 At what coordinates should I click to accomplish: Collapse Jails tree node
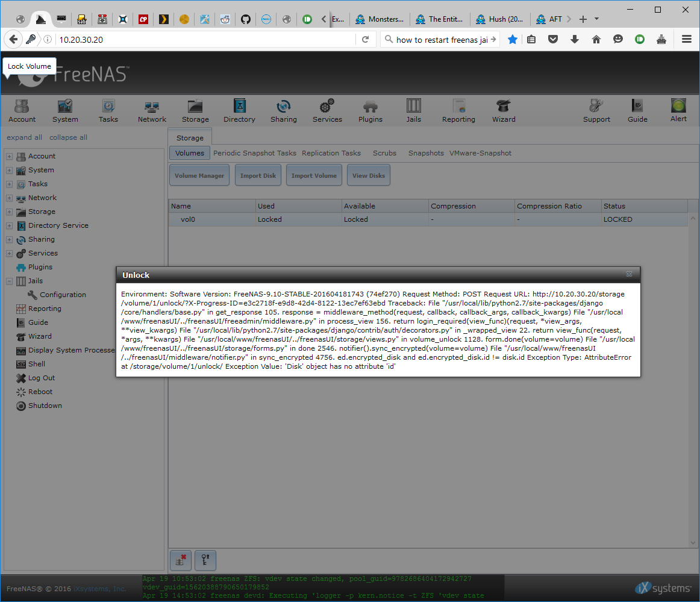10,281
